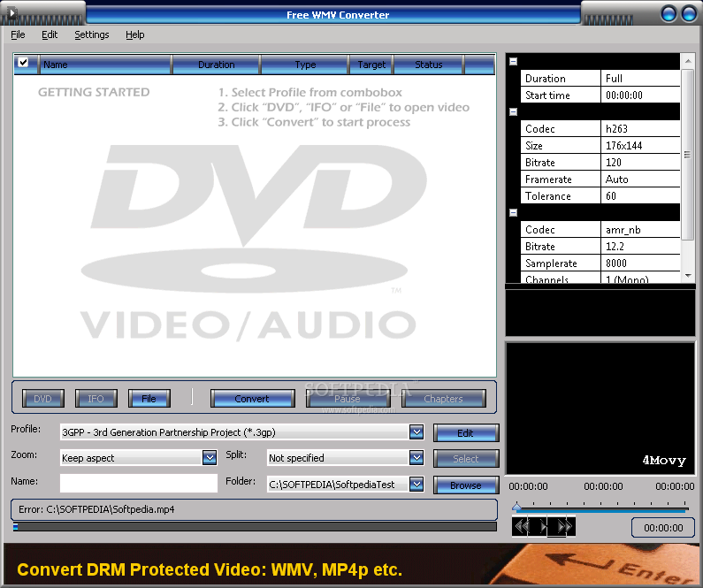Click the Pause button

[348, 399]
